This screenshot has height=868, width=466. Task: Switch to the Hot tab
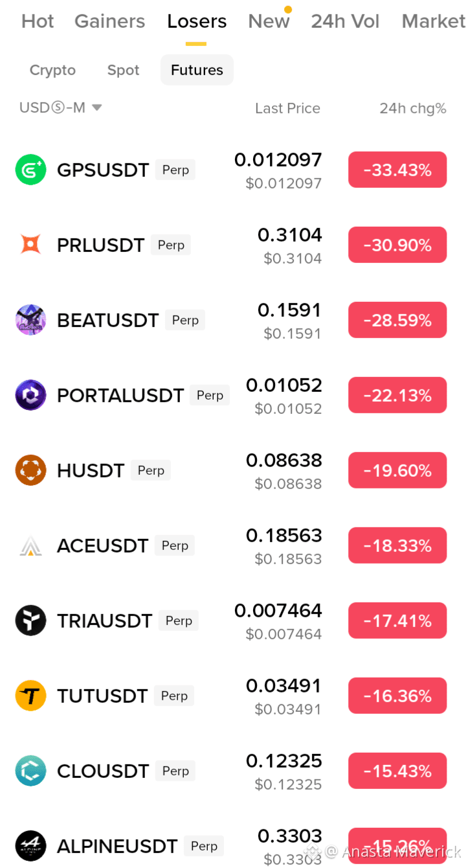[x=38, y=21]
